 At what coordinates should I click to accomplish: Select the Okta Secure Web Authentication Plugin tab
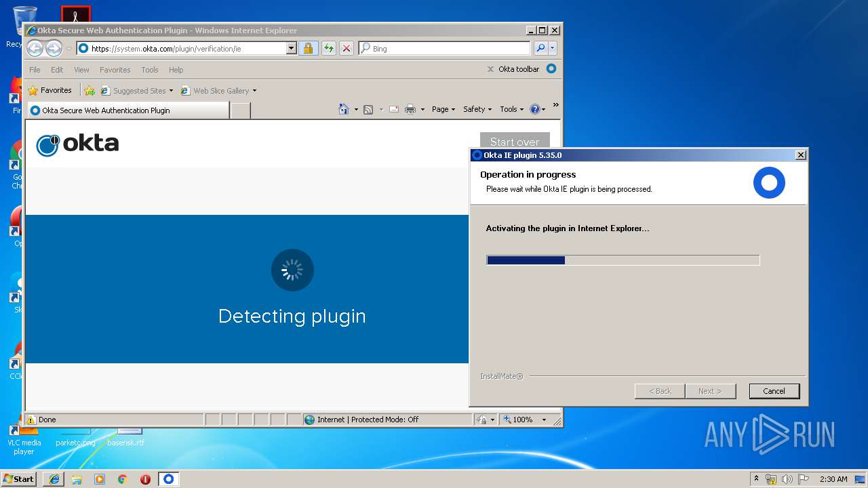127,110
